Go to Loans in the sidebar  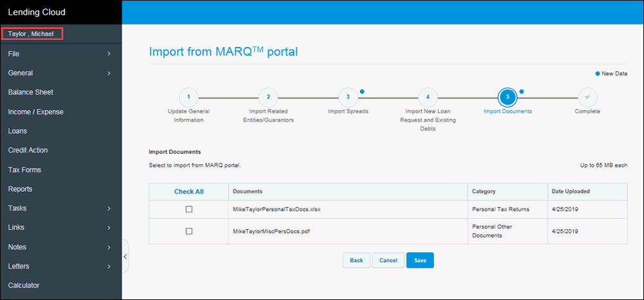(x=17, y=131)
